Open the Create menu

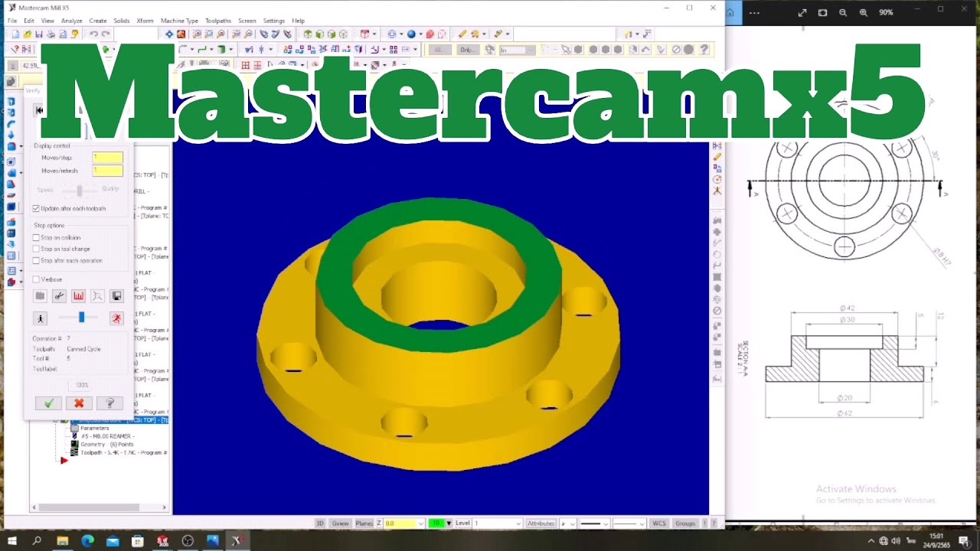pyautogui.click(x=98, y=21)
